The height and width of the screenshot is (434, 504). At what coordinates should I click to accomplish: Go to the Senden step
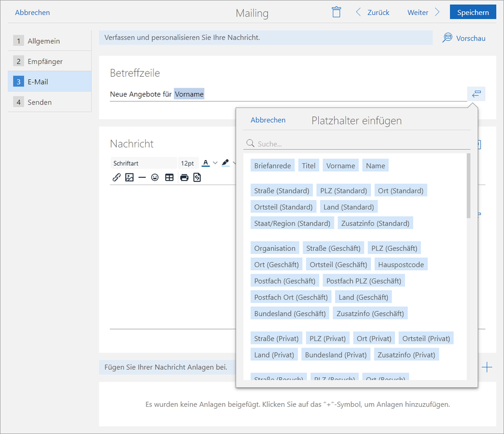[50, 102]
